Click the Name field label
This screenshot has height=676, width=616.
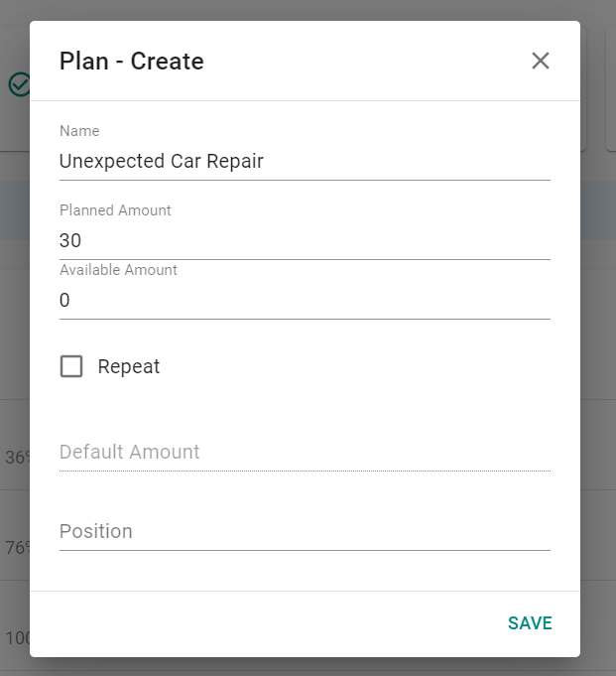click(79, 131)
